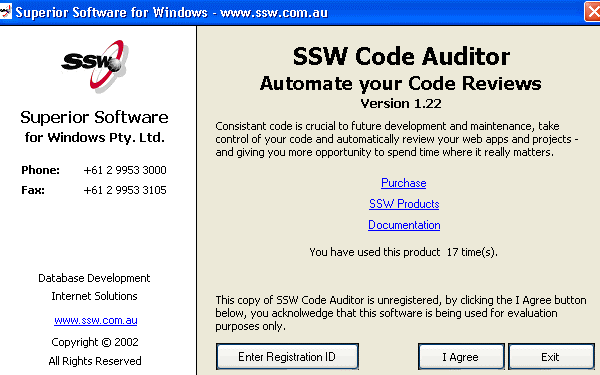Screen dimensions: 600x375
Task: Click the fax number +61 2 9953 3105
Action: [125, 190]
